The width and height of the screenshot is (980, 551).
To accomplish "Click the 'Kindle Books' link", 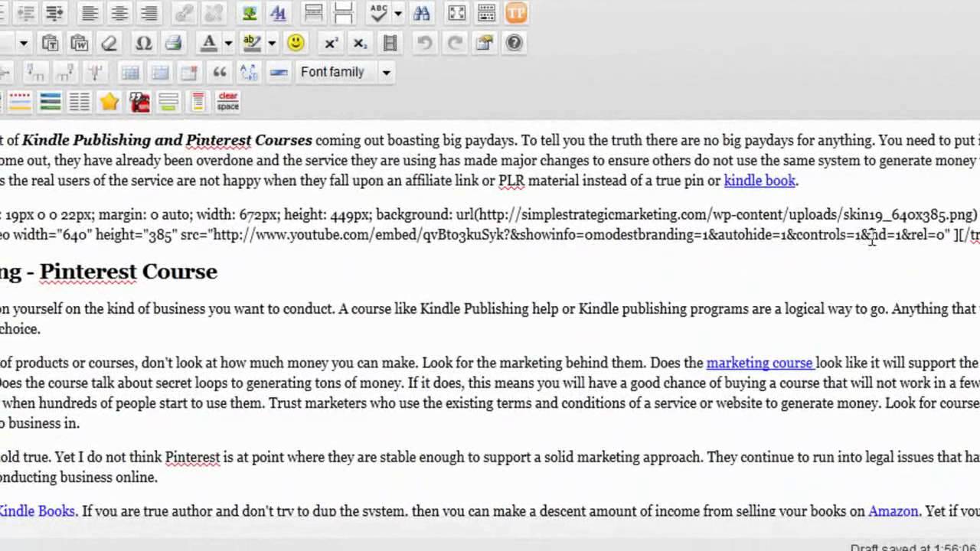I will click(38, 511).
